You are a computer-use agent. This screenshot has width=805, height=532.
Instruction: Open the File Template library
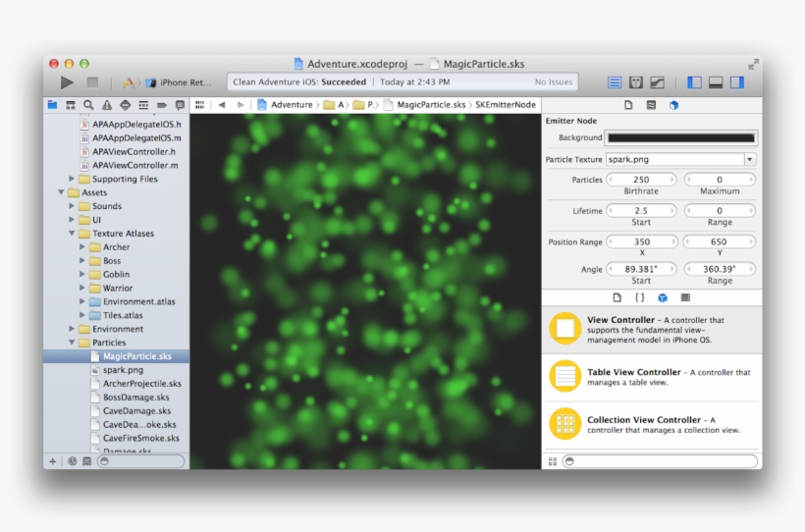[617, 297]
